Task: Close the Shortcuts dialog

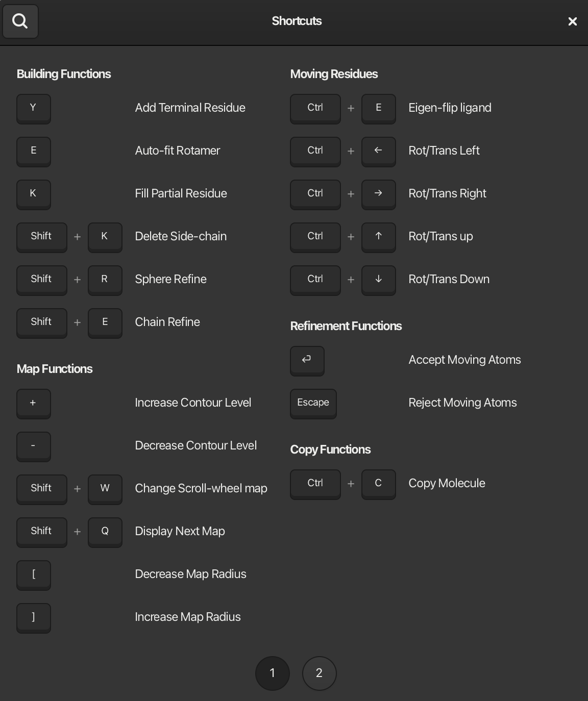Action: (x=572, y=21)
